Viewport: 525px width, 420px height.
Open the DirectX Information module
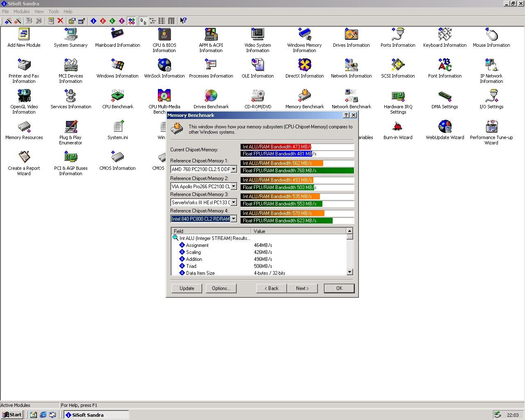pyautogui.click(x=305, y=68)
